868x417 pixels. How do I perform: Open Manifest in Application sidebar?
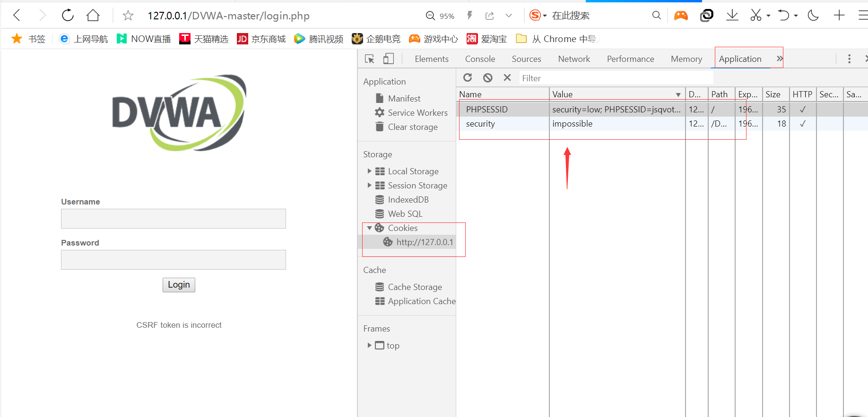404,98
